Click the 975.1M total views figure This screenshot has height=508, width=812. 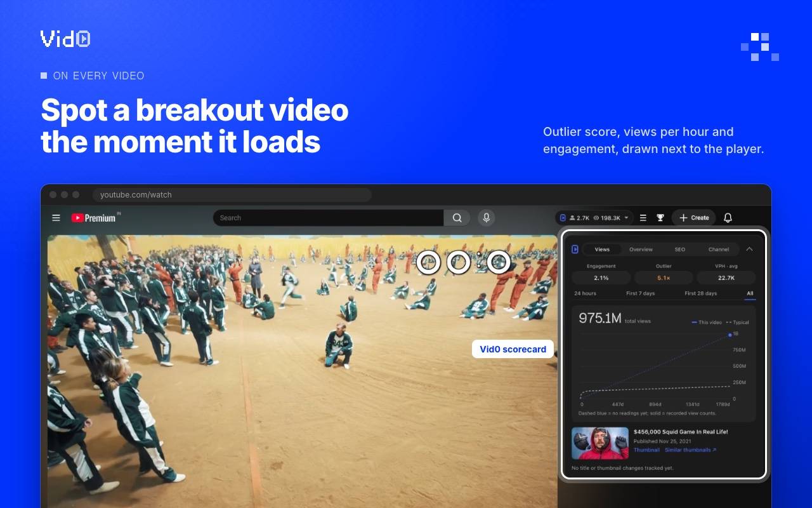(599, 318)
